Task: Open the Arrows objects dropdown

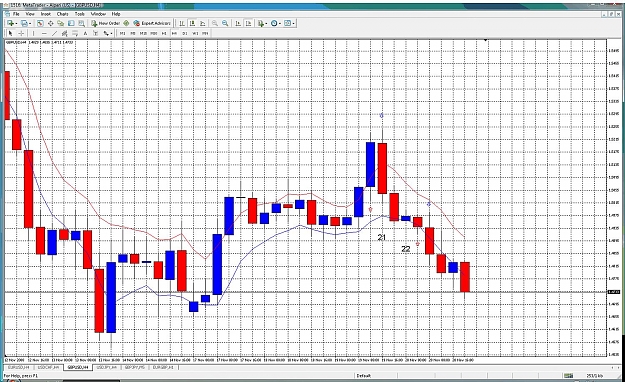Action: 108,33
